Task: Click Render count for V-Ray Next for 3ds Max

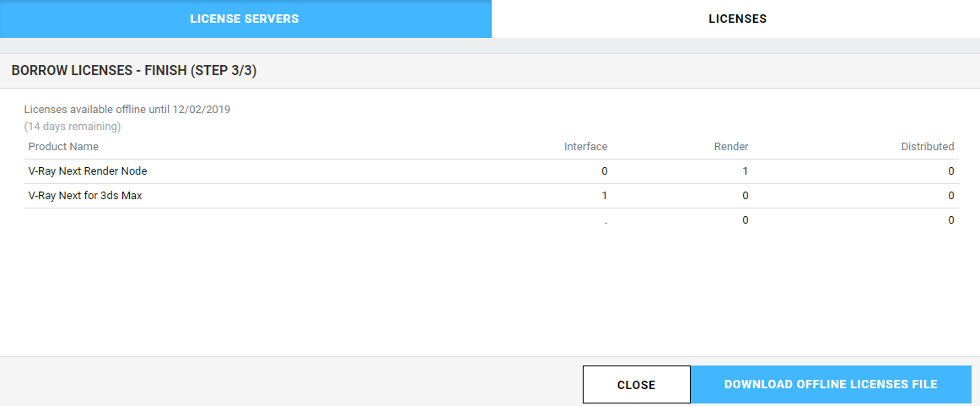Action: pyautogui.click(x=745, y=196)
